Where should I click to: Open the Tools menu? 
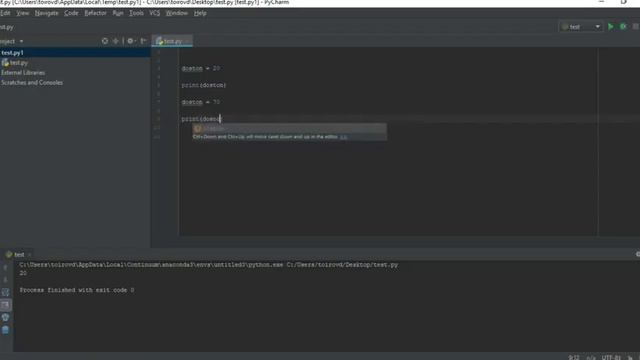click(136, 13)
